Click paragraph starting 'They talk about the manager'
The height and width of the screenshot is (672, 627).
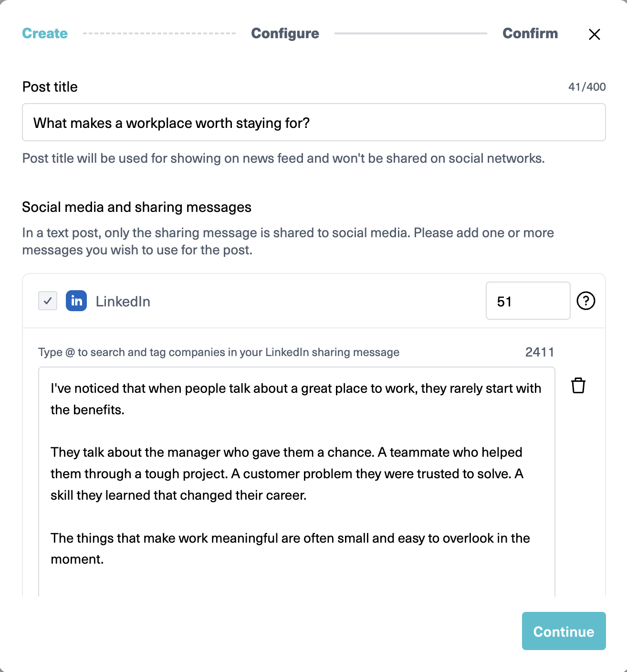287,473
